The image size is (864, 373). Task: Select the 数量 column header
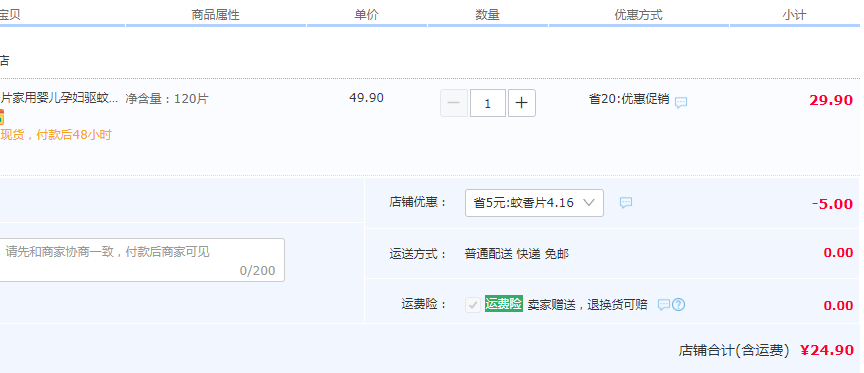point(488,15)
